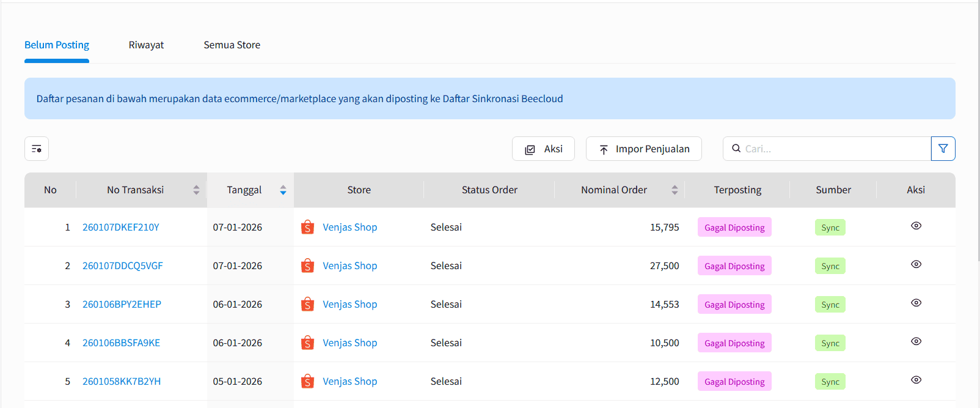The width and height of the screenshot is (980, 408).
Task: View order 2601058KK7B2YH via eye icon
Action: coord(916,380)
